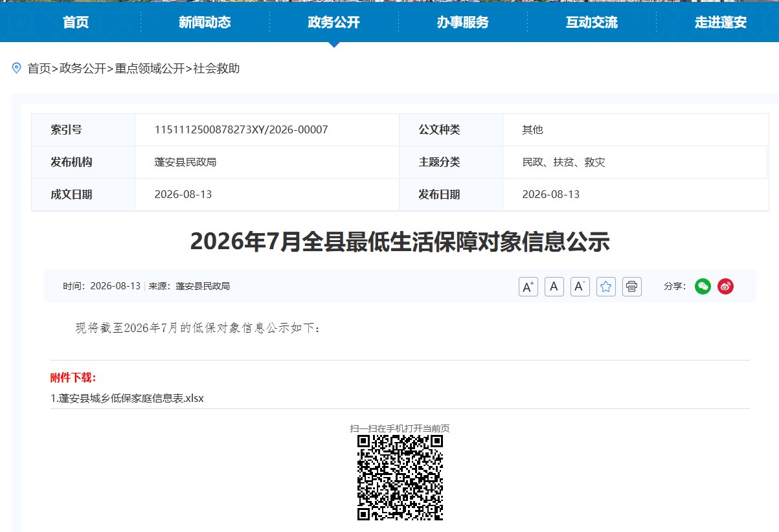779x532 pixels.
Task: Download 蓬安县城乡低保家庭信息表.xlsx attachment
Action: [127, 398]
